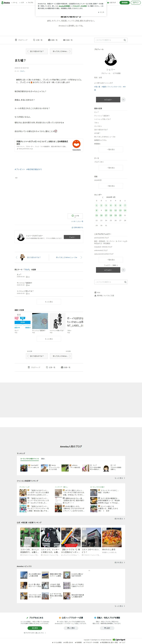Image resolution: width=142 pixels, height=644 pixels.
Task: Open 著作権についてのご注意 notice
Action: tap(104, 296)
